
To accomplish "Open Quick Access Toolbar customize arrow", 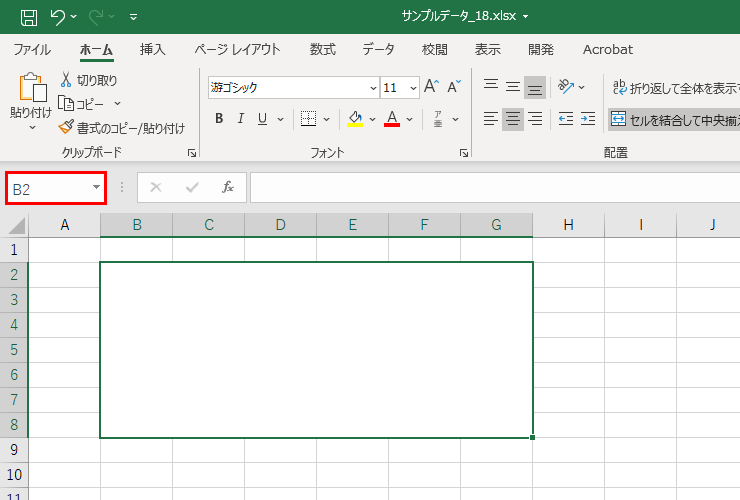I will tap(134, 17).
